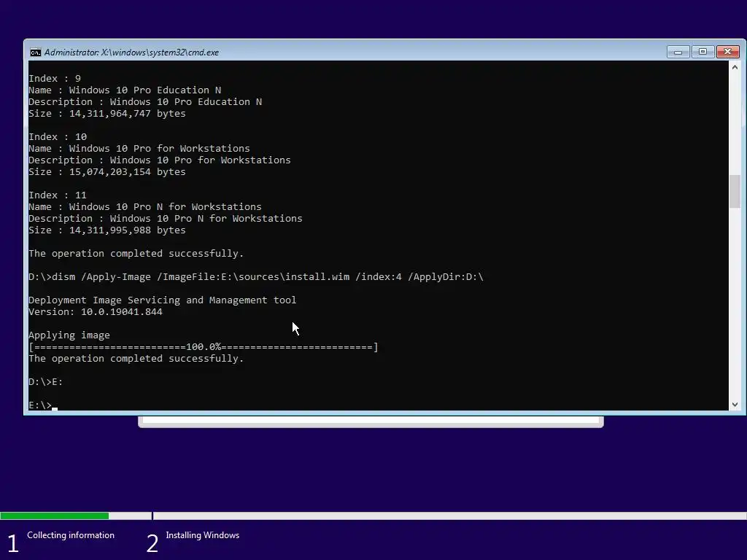Click the 'Installing Windows' step label
This screenshot has height=560, width=747.
[203, 535]
